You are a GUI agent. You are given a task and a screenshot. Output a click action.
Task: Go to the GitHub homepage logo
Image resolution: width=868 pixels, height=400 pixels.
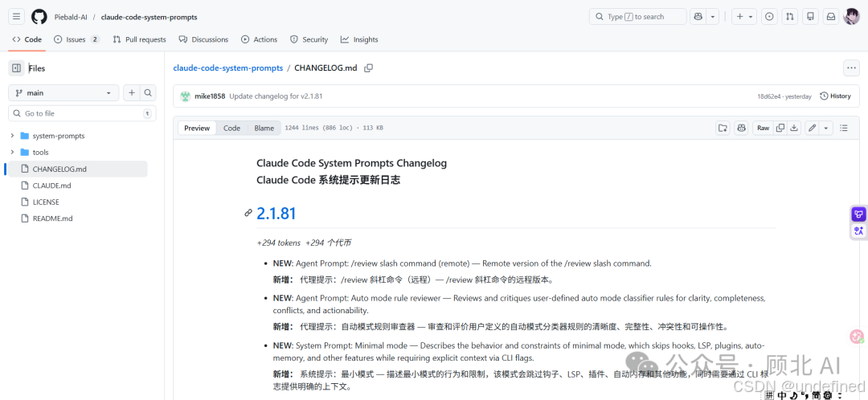coord(39,17)
